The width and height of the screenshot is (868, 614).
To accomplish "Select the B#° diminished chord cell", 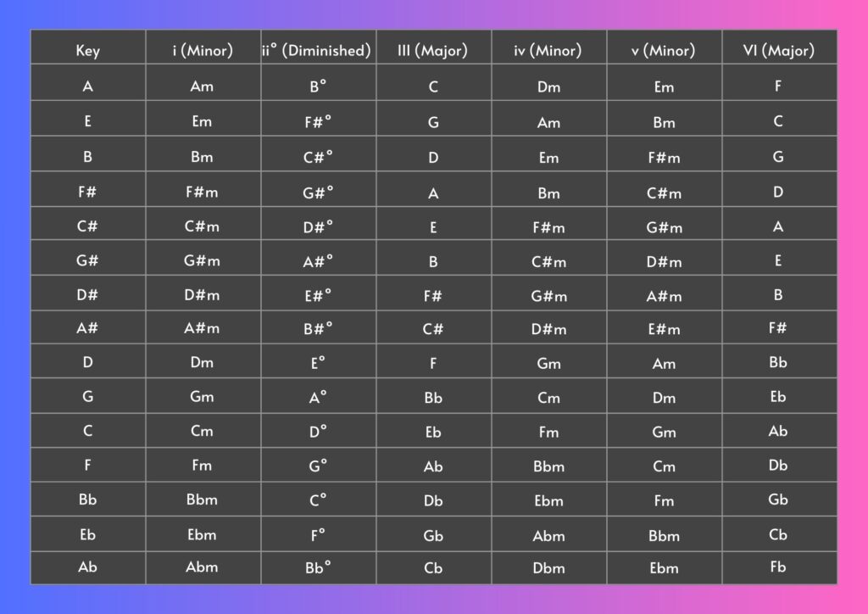I will coord(318,329).
